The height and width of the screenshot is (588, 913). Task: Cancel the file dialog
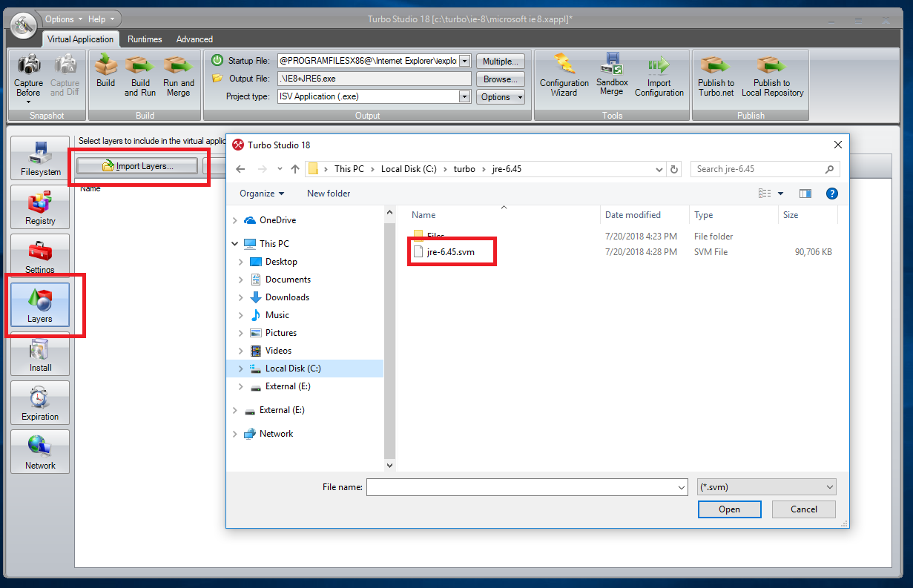coord(804,509)
